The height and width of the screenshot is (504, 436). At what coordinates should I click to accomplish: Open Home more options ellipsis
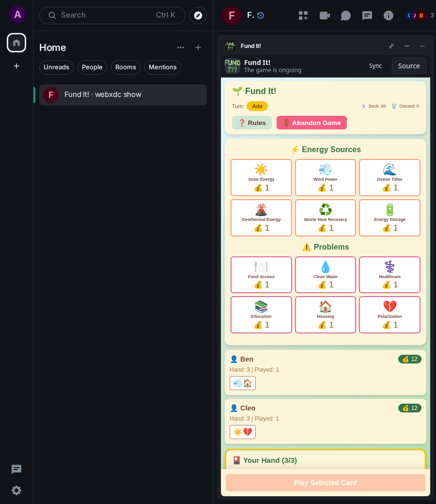pyautogui.click(x=181, y=47)
